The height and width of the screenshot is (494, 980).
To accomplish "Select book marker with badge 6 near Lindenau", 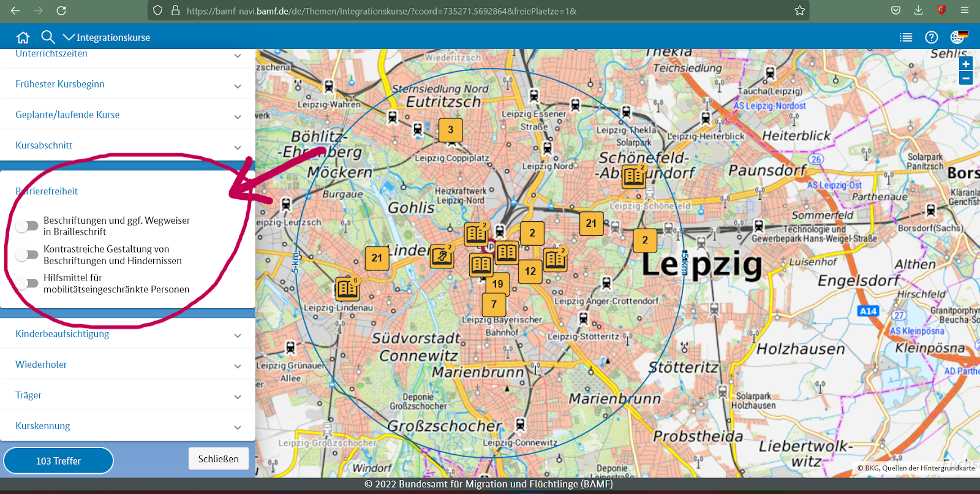I will click(x=348, y=289).
